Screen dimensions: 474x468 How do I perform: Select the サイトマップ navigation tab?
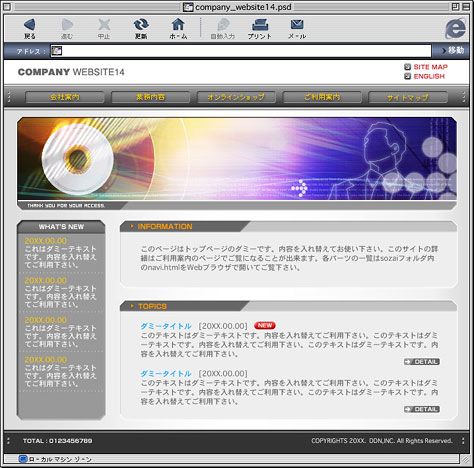point(408,97)
